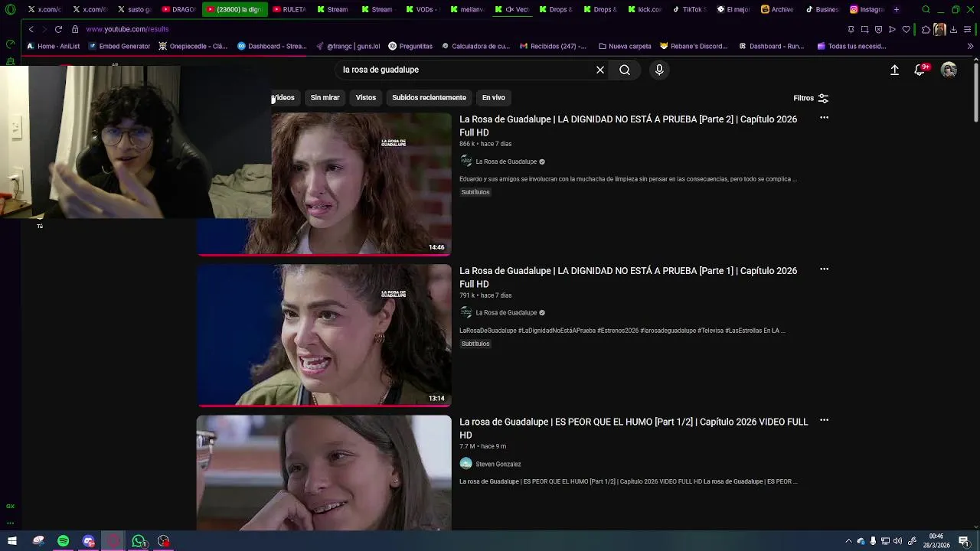Screen dimensions: 980x551
Task: Open 'Home - AniList' bookmark
Action: pyautogui.click(x=53, y=46)
